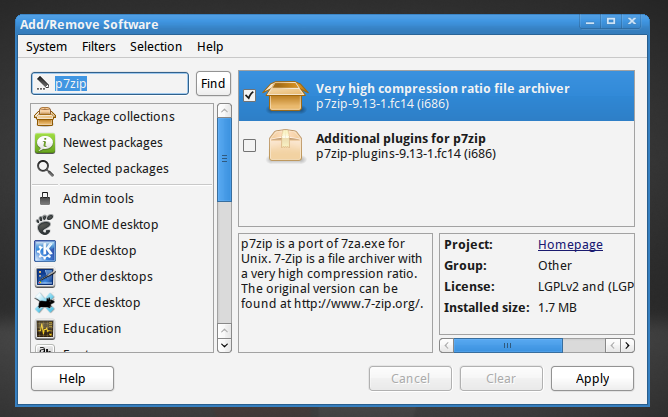Click the details panel horizontal scrollbar thumb
Viewport: 668px width, 417px height.
pyautogui.click(x=508, y=345)
